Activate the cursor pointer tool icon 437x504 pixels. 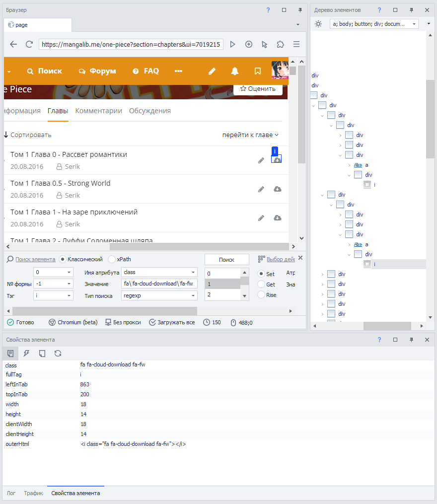pyautogui.click(x=264, y=44)
